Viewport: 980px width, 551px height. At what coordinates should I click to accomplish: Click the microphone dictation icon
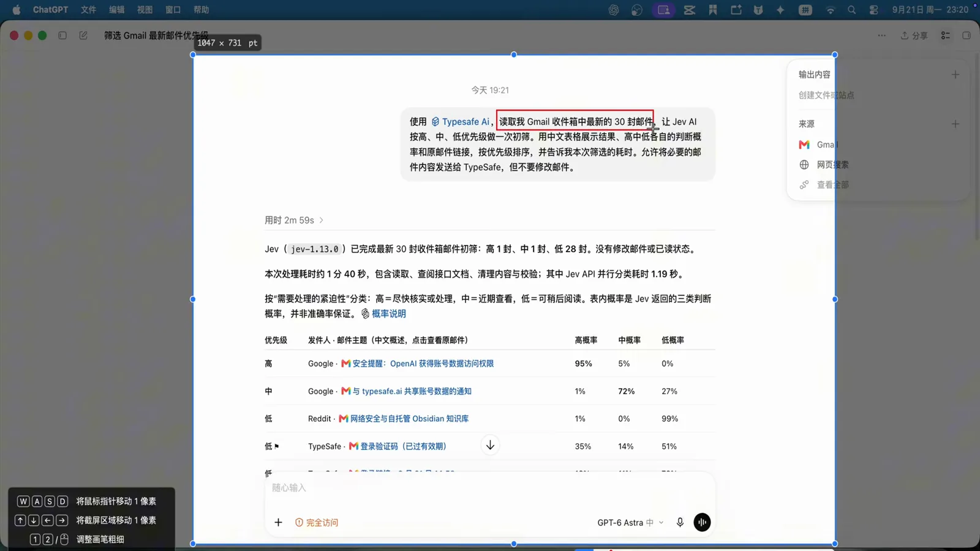point(680,522)
